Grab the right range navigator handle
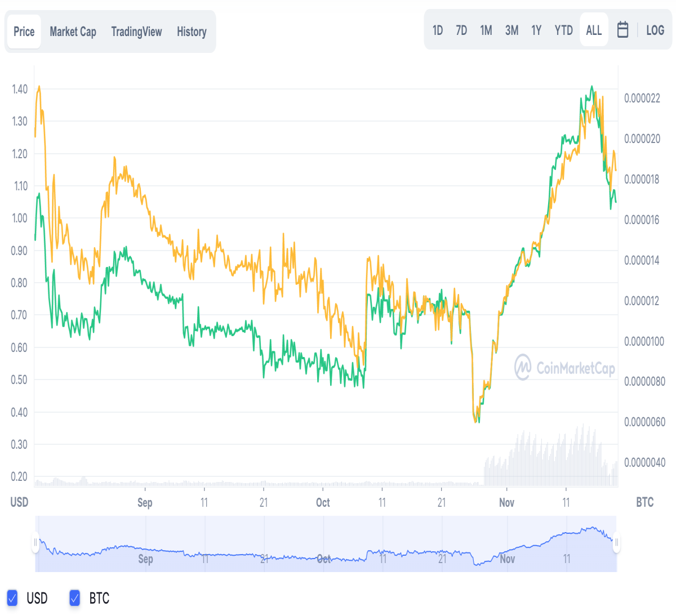 (617, 543)
